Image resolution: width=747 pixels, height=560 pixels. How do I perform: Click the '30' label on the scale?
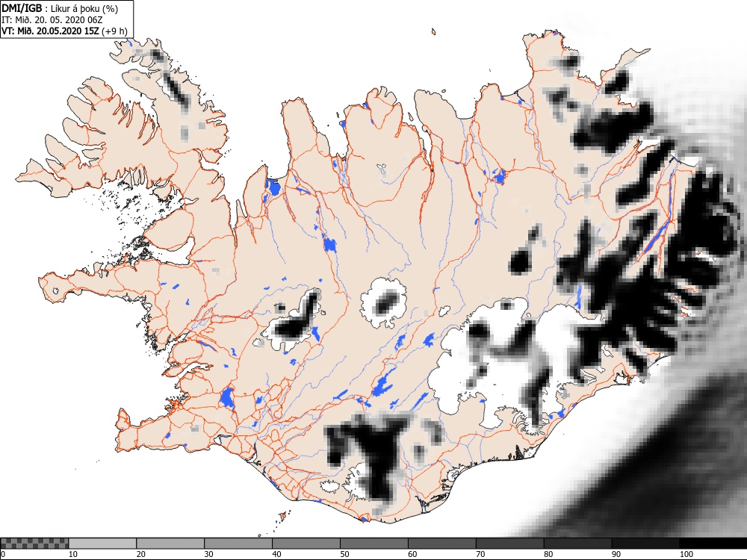208,554
